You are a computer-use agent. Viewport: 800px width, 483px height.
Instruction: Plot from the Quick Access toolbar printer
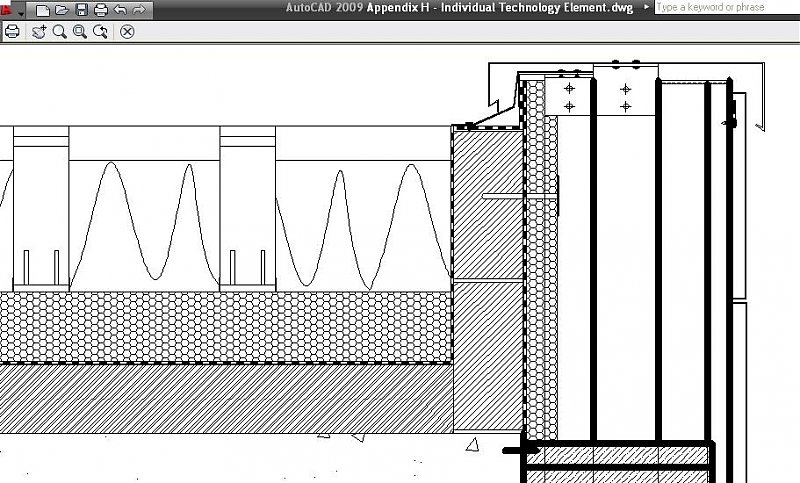[x=101, y=10]
